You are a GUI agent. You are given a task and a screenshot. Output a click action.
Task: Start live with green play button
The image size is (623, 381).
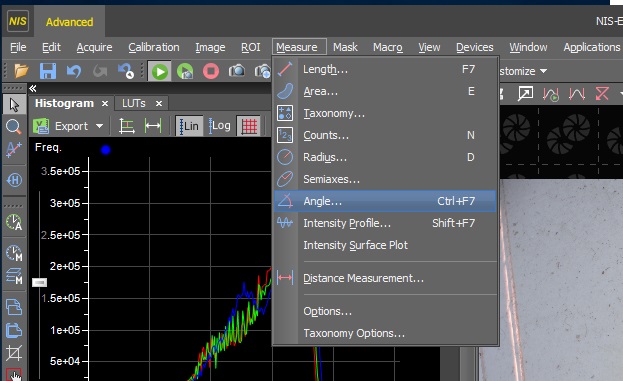click(x=160, y=72)
